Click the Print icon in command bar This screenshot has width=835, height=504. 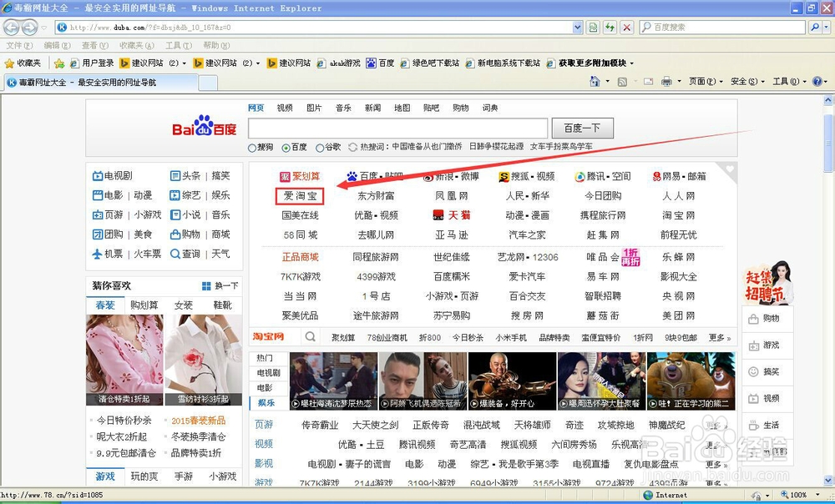click(x=666, y=82)
